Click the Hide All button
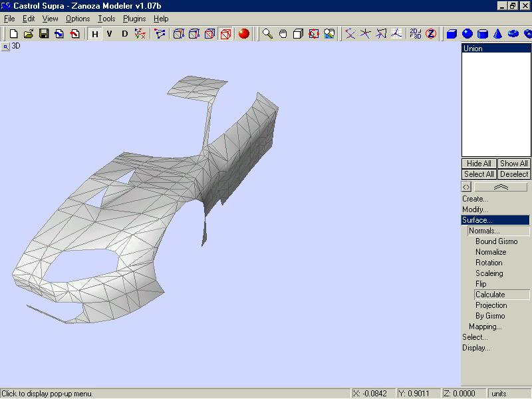Viewport: 532px width, 399px height. [479, 164]
